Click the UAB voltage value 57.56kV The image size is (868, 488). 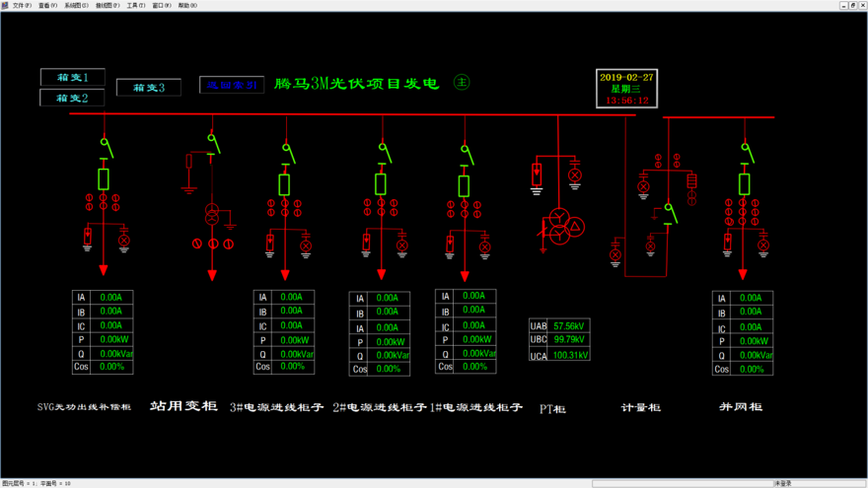(568, 325)
